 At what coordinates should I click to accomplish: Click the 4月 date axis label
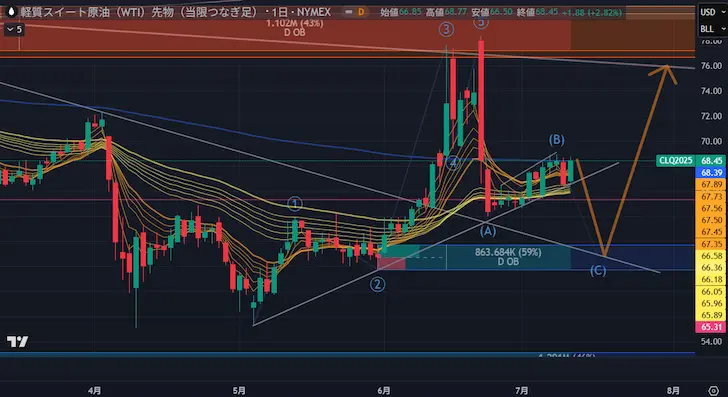pyautogui.click(x=94, y=390)
